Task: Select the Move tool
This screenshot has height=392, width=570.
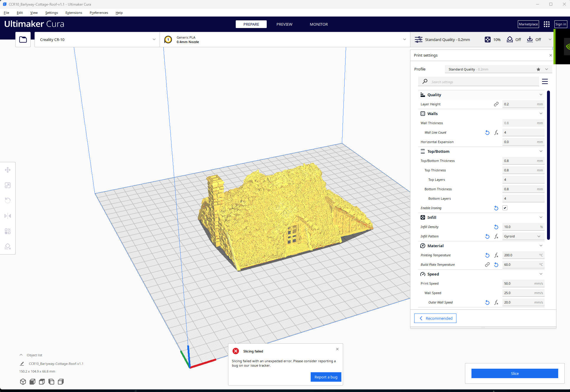Action: 8,170
